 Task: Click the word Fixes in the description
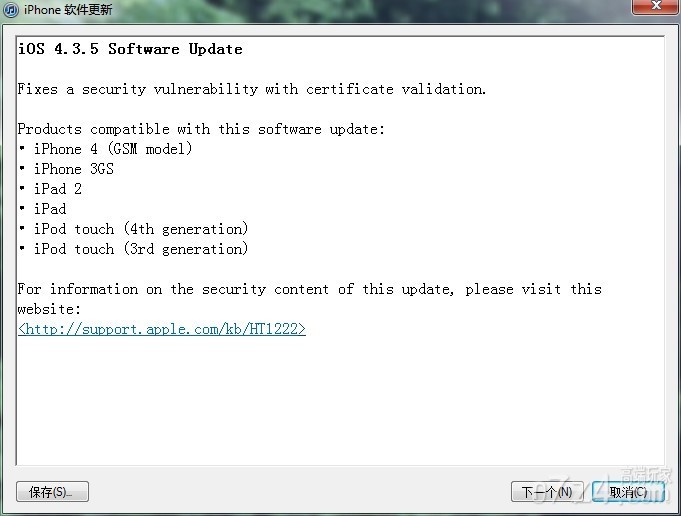tap(38, 89)
